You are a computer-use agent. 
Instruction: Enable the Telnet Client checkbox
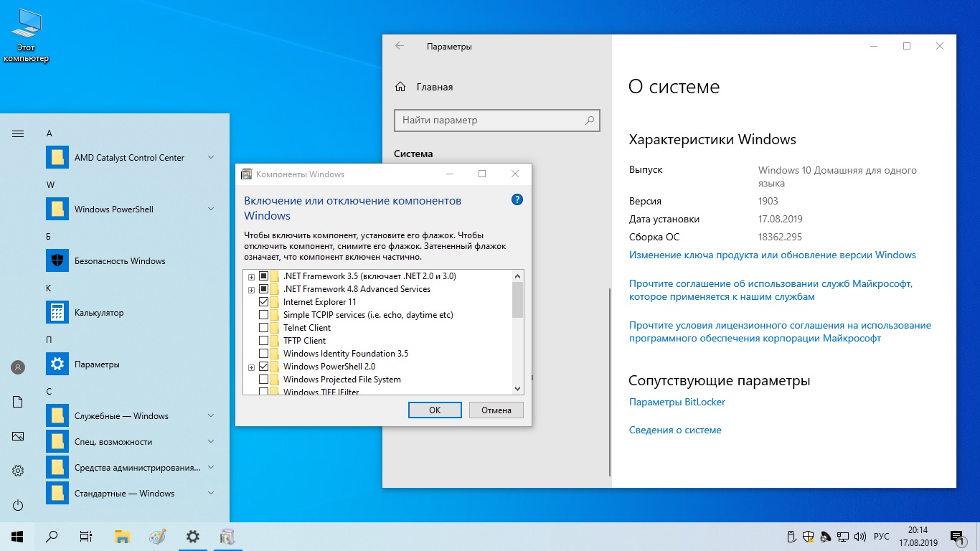point(263,328)
